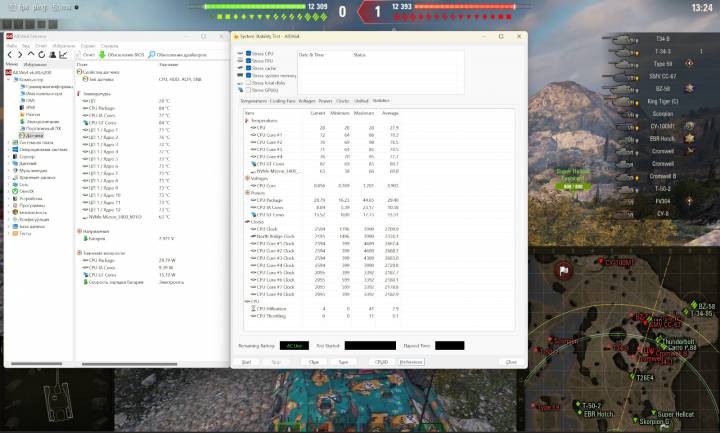Open the Сервис menu in AIDA64
720x433 pixels.
tap(87, 46)
